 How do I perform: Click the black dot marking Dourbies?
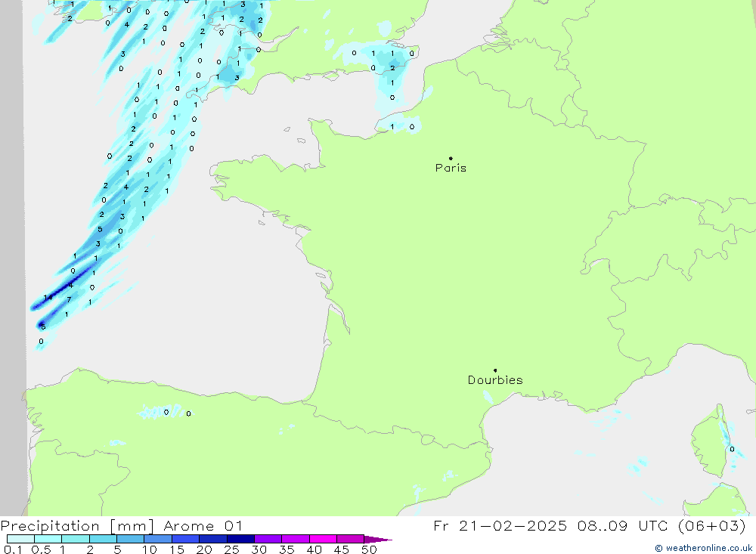tap(495, 370)
